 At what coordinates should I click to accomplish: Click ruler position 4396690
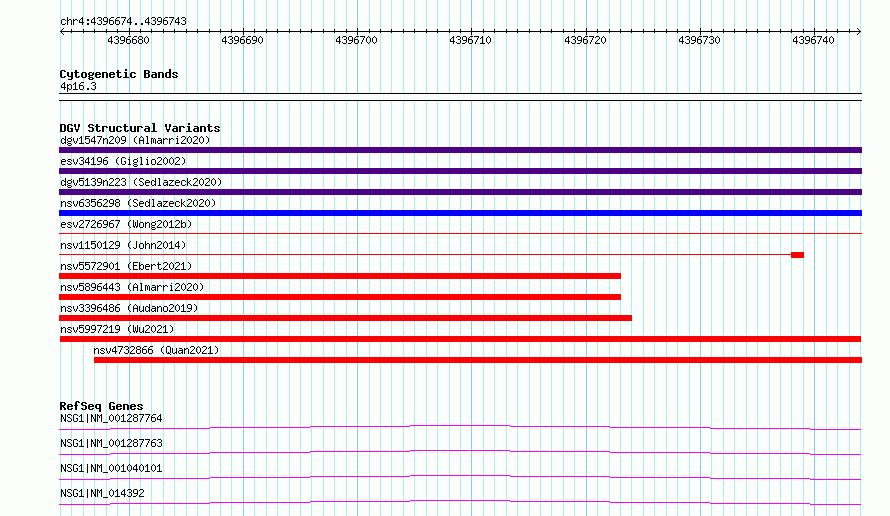[243, 40]
